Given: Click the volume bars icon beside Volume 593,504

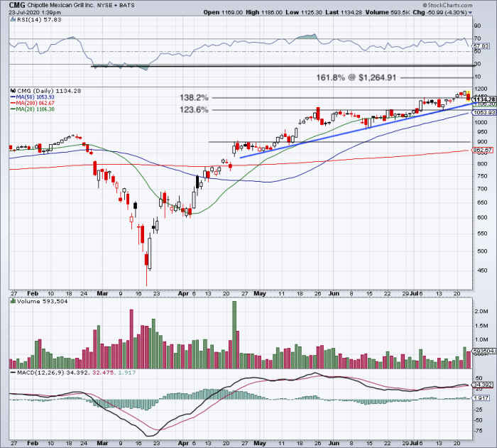Looking at the screenshot, I should click(13, 301).
